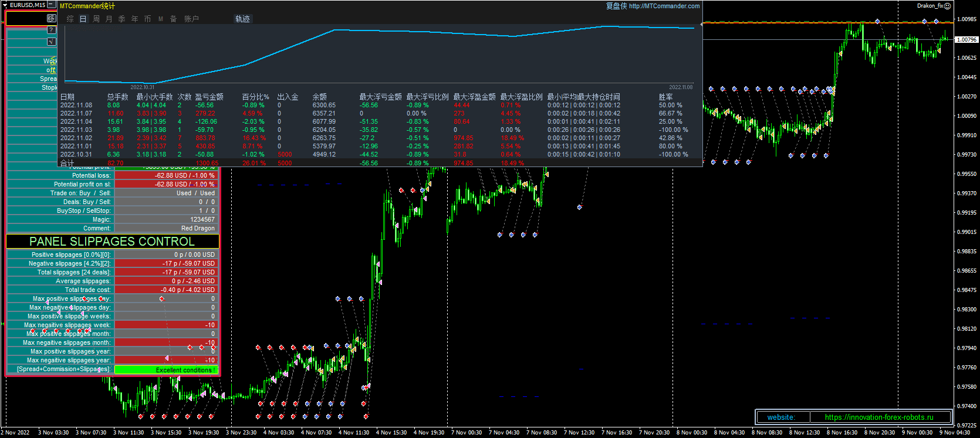Viewport: 980px width, 438px height.
Task: Select the 月 monthly statistics tab
Action: click(x=109, y=19)
